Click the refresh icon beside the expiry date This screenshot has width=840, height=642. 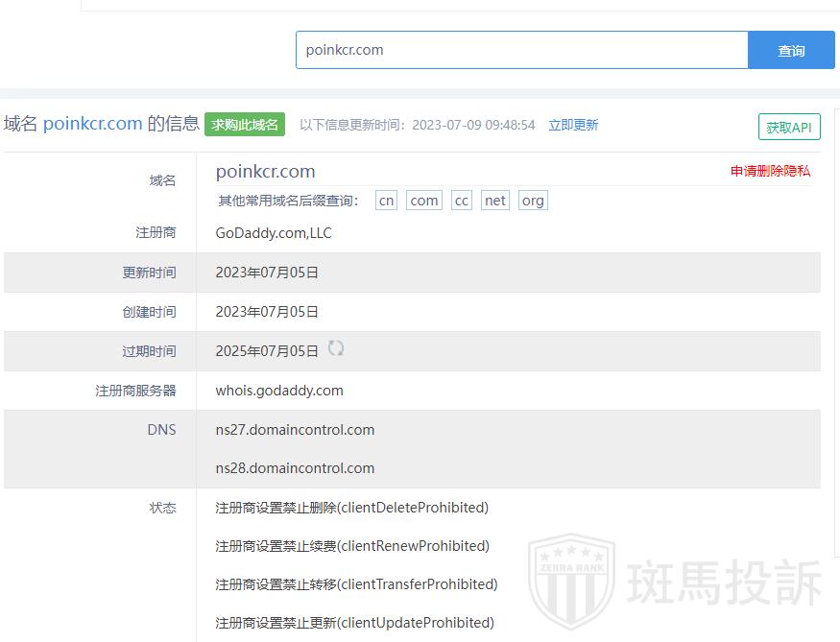(x=336, y=348)
